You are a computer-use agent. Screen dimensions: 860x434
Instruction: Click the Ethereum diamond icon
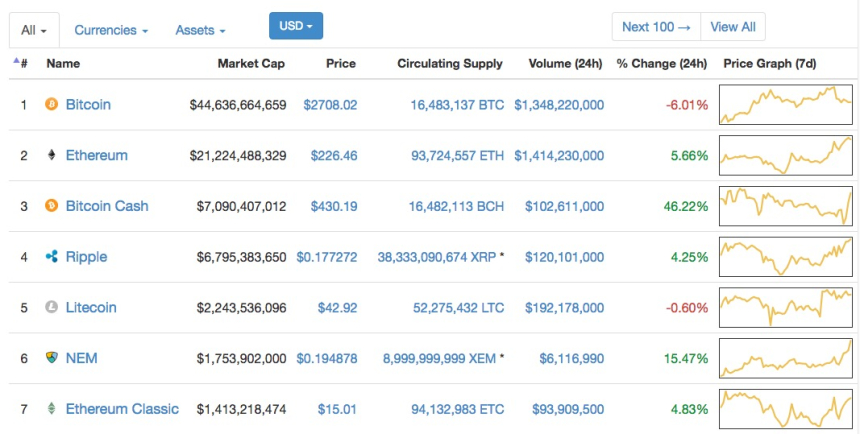click(52, 155)
